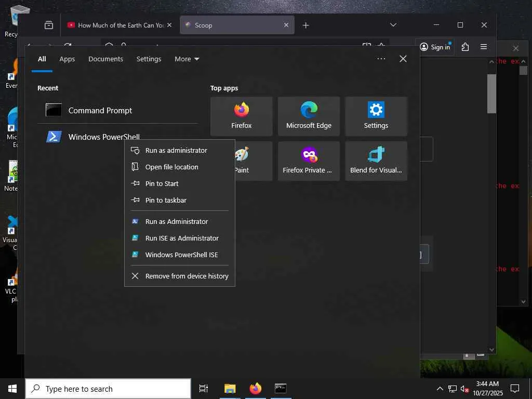Open Blend for Visual Studio tile
This screenshot has width=532, height=399.
click(x=376, y=161)
